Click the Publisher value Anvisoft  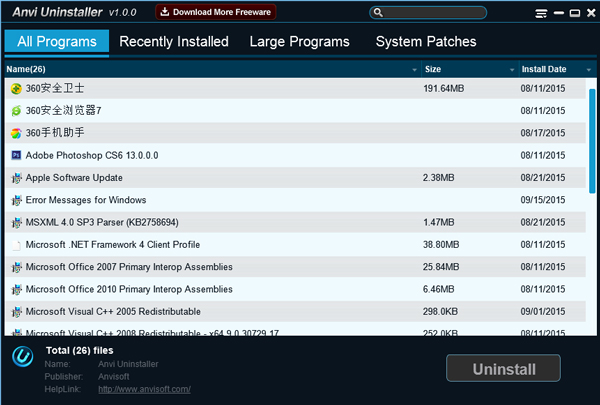point(114,377)
